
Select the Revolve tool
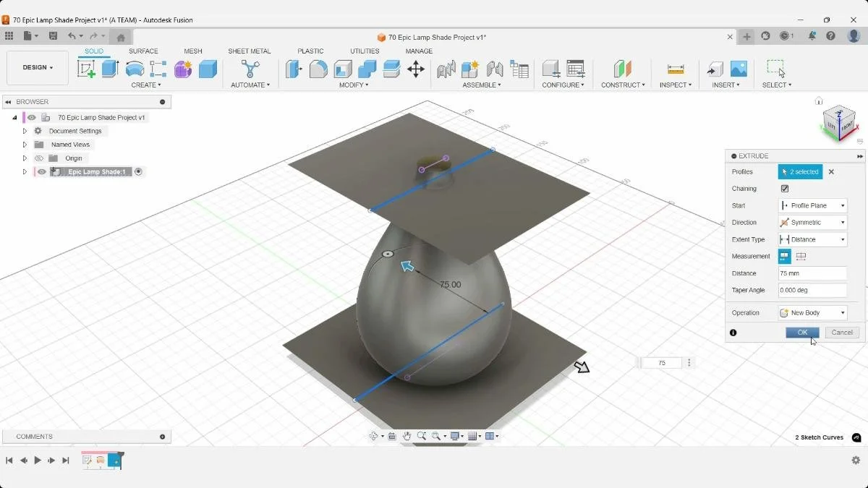point(135,69)
